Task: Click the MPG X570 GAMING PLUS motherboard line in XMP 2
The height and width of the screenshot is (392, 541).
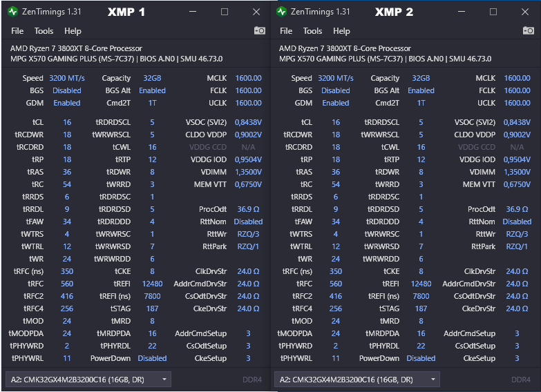Action: pos(385,59)
